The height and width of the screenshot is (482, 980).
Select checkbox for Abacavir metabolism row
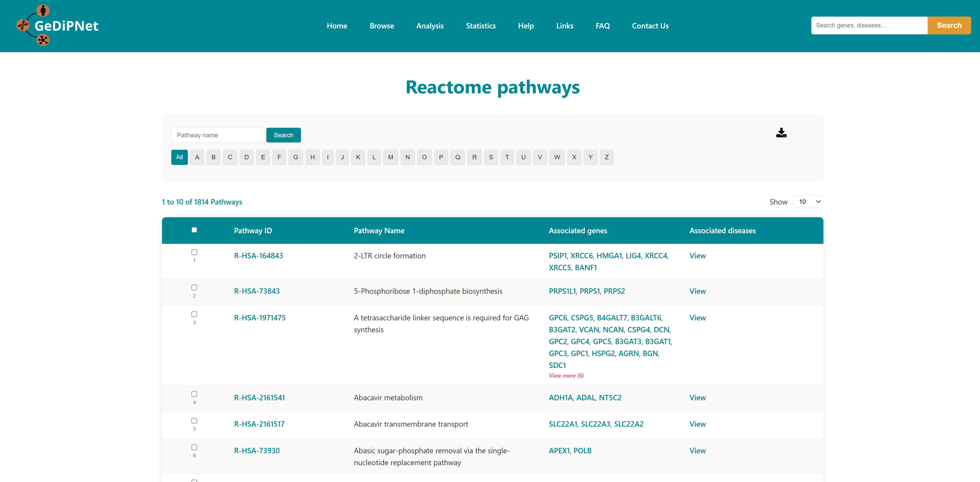[194, 394]
